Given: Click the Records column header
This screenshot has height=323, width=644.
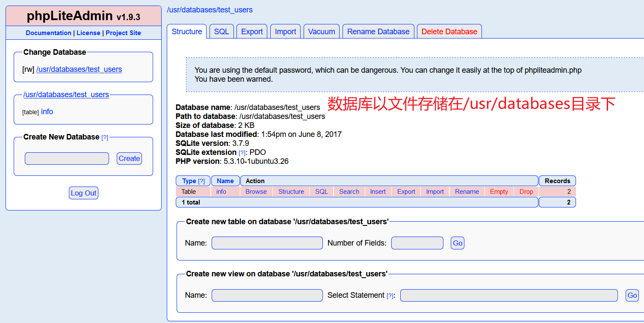Looking at the screenshot, I should pyautogui.click(x=557, y=181).
